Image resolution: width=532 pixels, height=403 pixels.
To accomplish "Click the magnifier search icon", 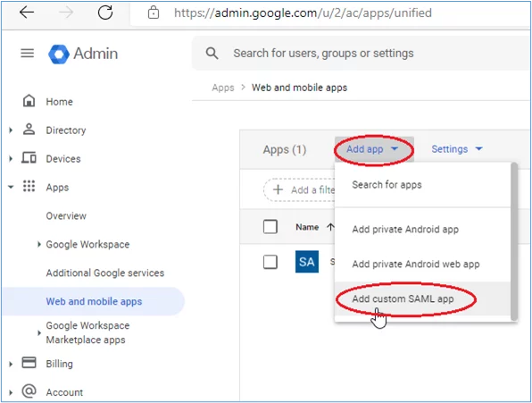I will 212,54.
